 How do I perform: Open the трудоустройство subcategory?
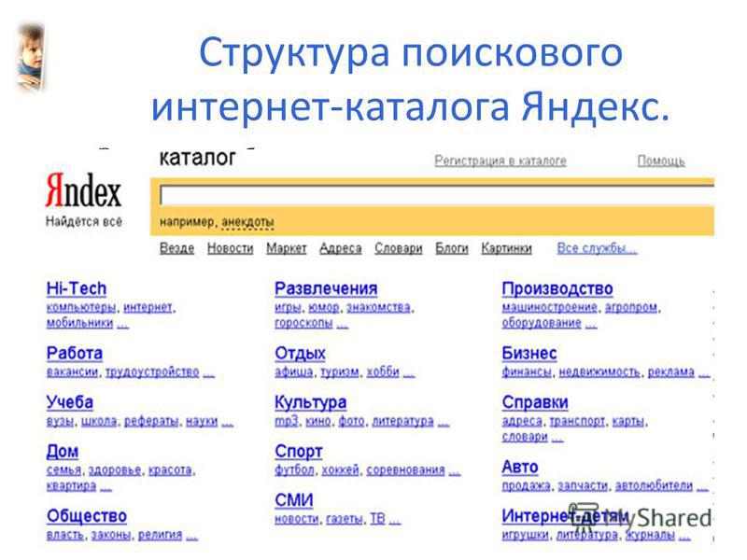[x=152, y=371]
